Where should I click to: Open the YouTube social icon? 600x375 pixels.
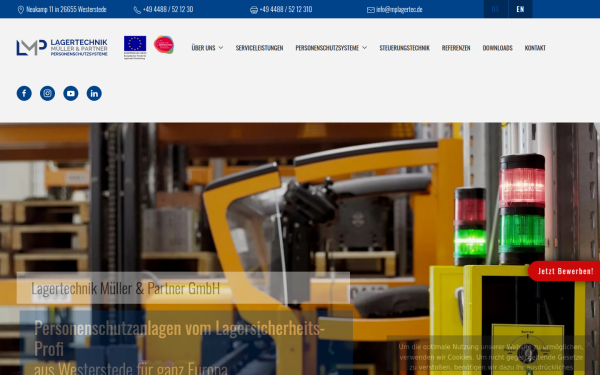tap(71, 93)
